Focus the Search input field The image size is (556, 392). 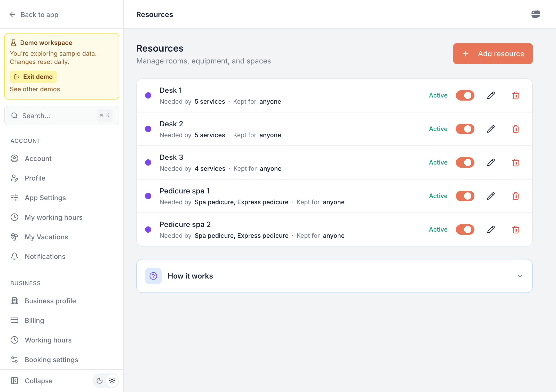(62, 116)
